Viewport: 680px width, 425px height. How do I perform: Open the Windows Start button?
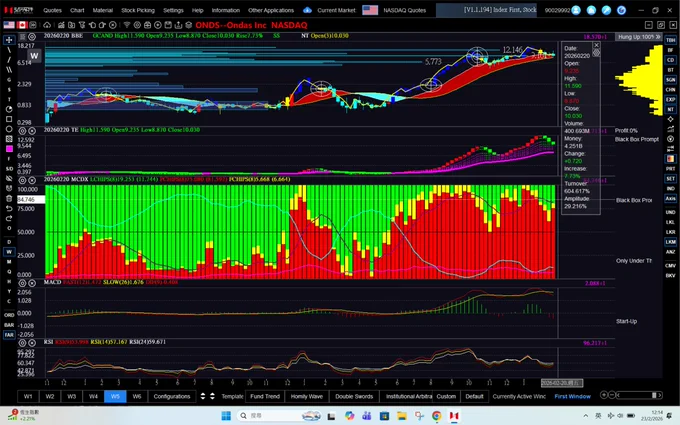click(x=226, y=416)
